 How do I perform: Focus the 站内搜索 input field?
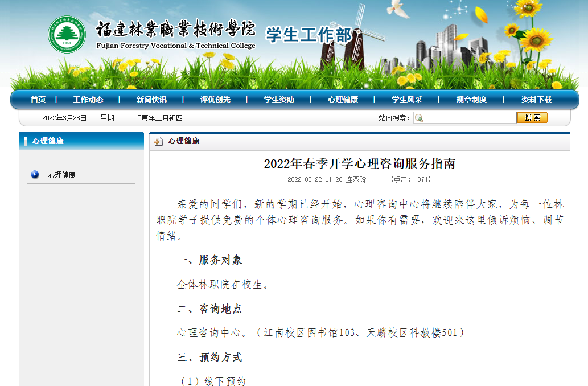tap(470, 118)
